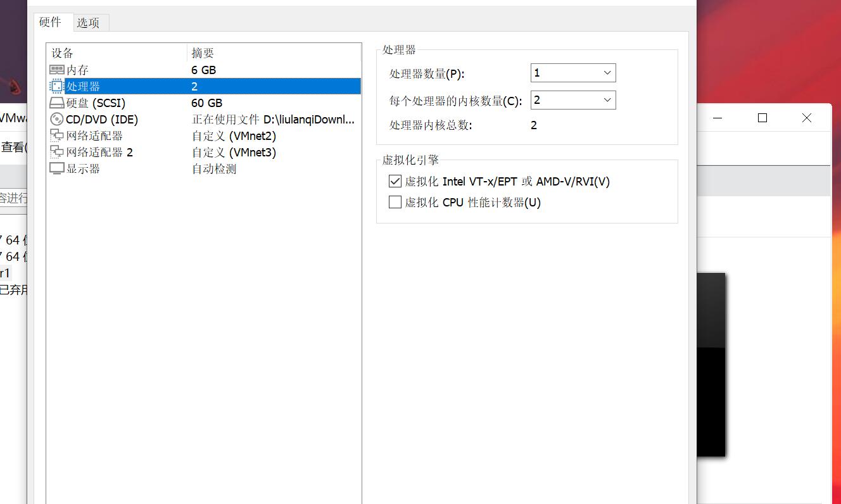Click the D:\liulanqiDownl... ISO file path text
Image resolution: width=841 pixels, height=504 pixels.
[308, 119]
